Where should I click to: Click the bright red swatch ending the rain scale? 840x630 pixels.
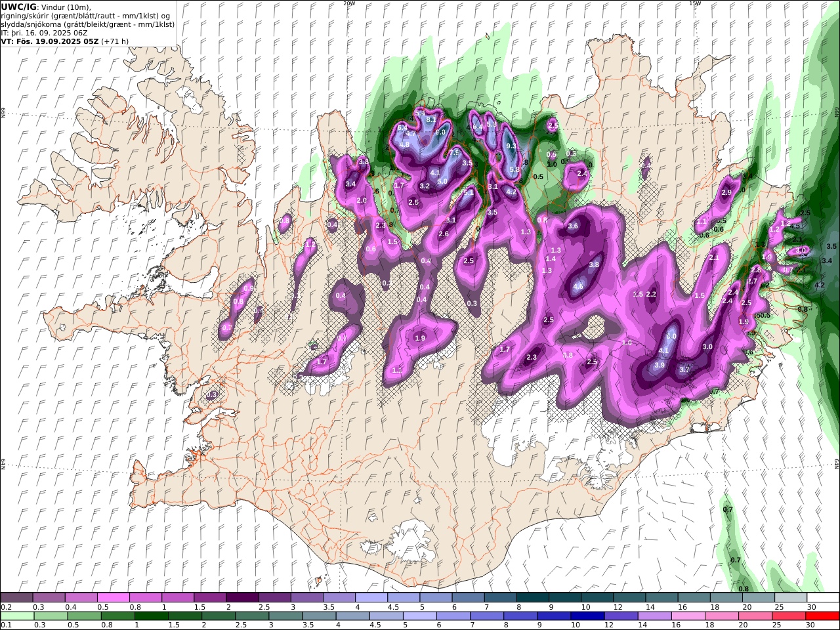823,616
